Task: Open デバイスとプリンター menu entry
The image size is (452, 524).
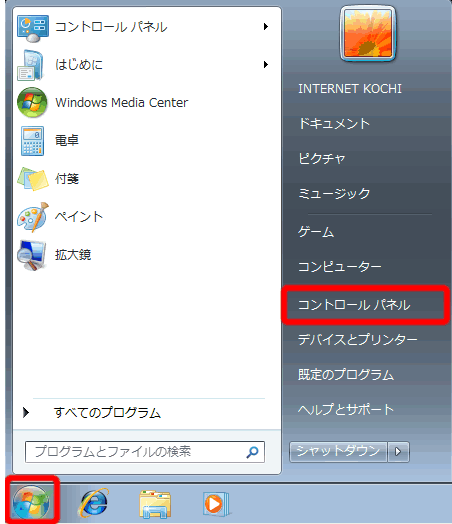Action: (x=357, y=340)
